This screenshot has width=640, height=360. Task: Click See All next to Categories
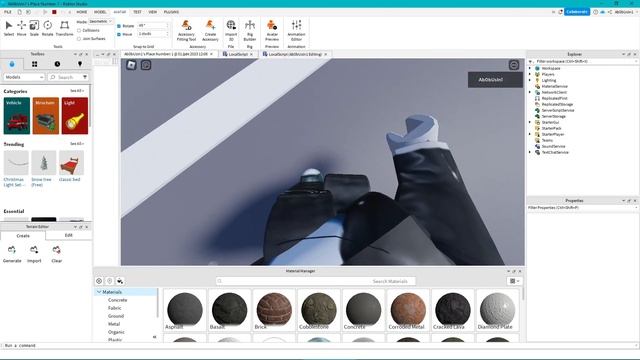pos(77,91)
